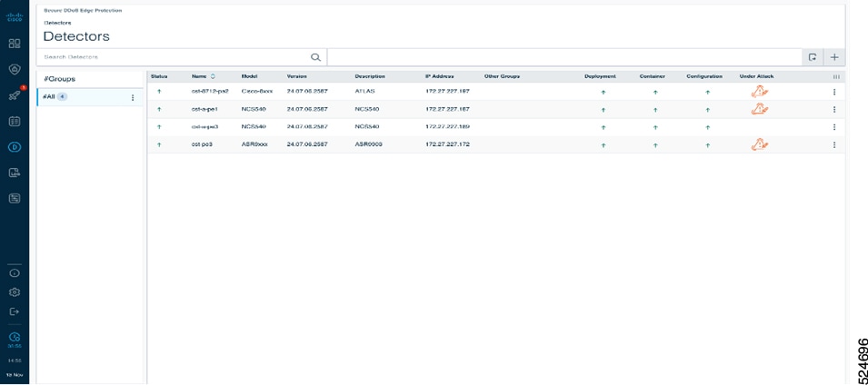Click the Cisco-8xxx model cell
The image size is (868, 385).
tap(257, 92)
